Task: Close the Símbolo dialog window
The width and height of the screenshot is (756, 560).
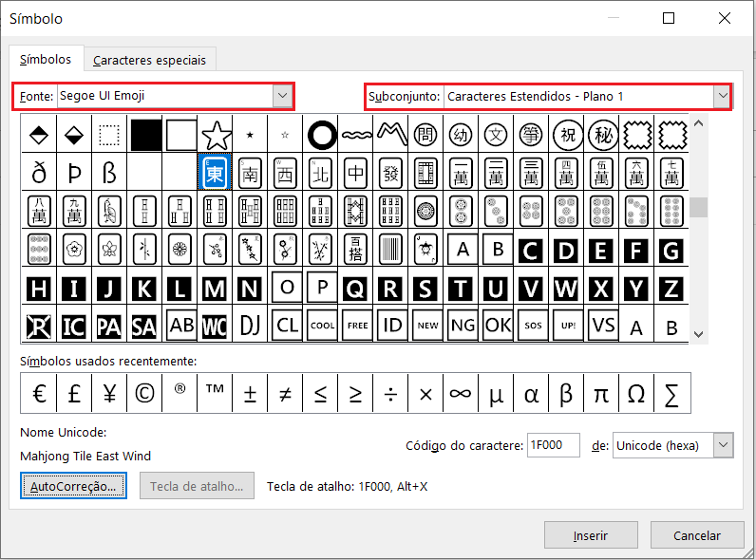Action: point(724,18)
